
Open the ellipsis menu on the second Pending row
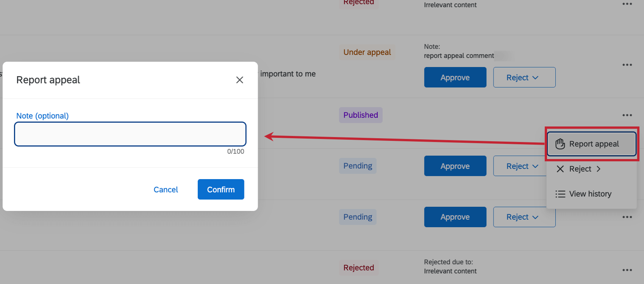coord(627,217)
